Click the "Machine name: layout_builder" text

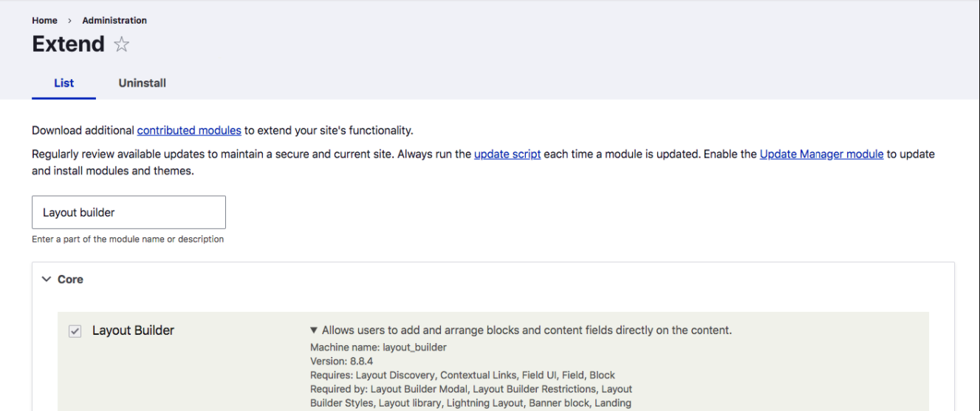click(378, 347)
